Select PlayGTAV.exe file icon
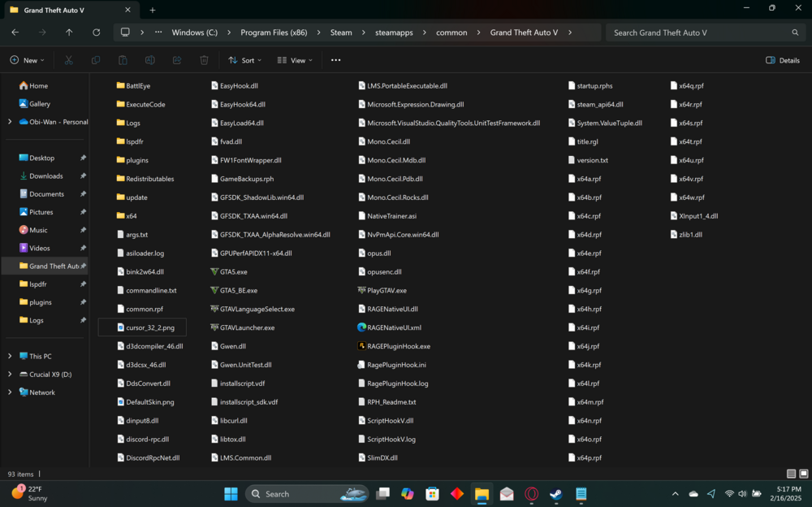Viewport: 812px width, 507px height. point(361,290)
